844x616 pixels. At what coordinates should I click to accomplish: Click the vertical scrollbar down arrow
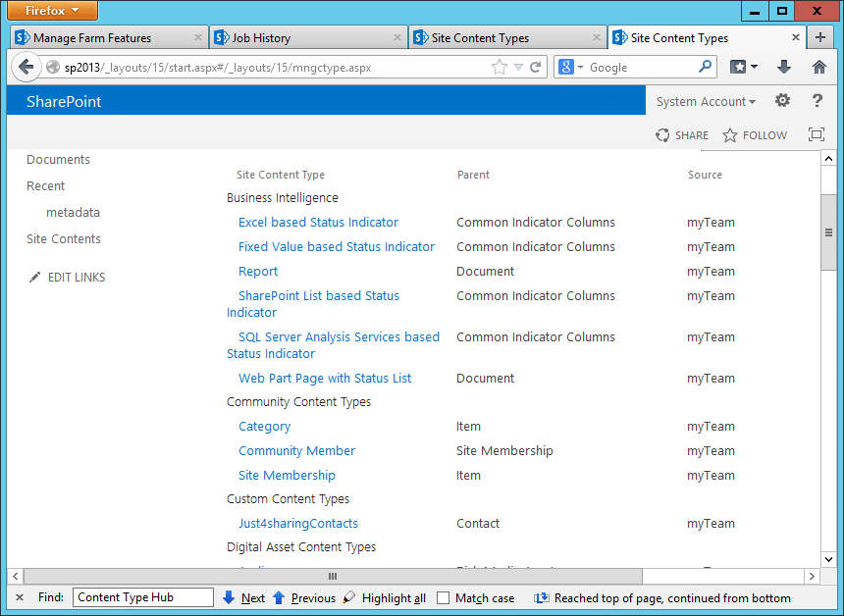[x=828, y=559]
